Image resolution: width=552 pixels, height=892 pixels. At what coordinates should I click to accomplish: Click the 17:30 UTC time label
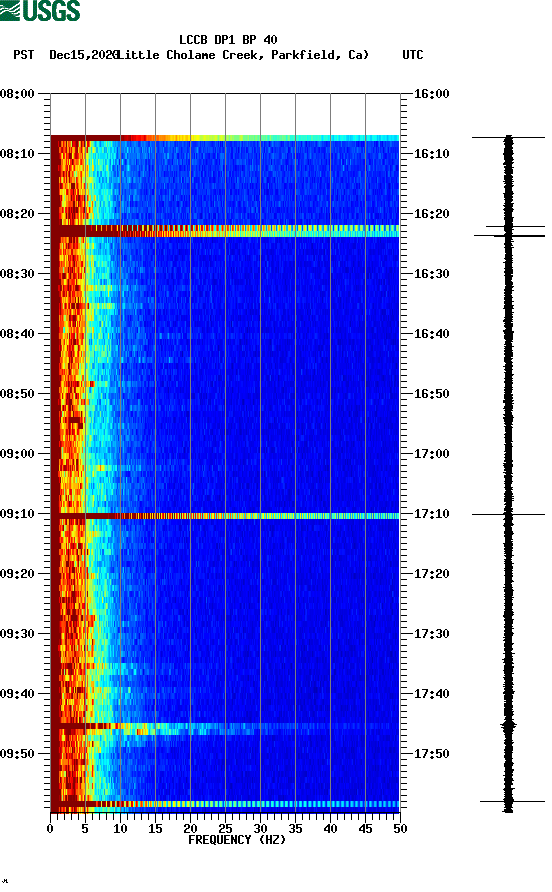point(431,634)
